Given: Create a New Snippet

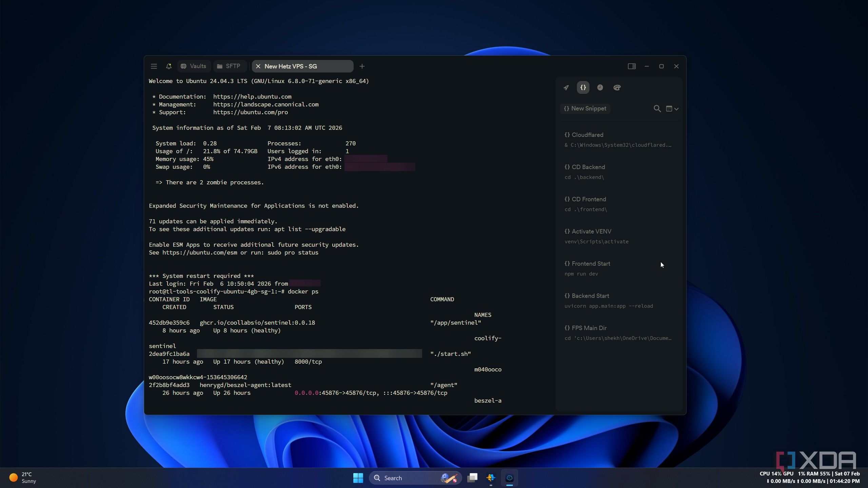Looking at the screenshot, I should point(585,108).
